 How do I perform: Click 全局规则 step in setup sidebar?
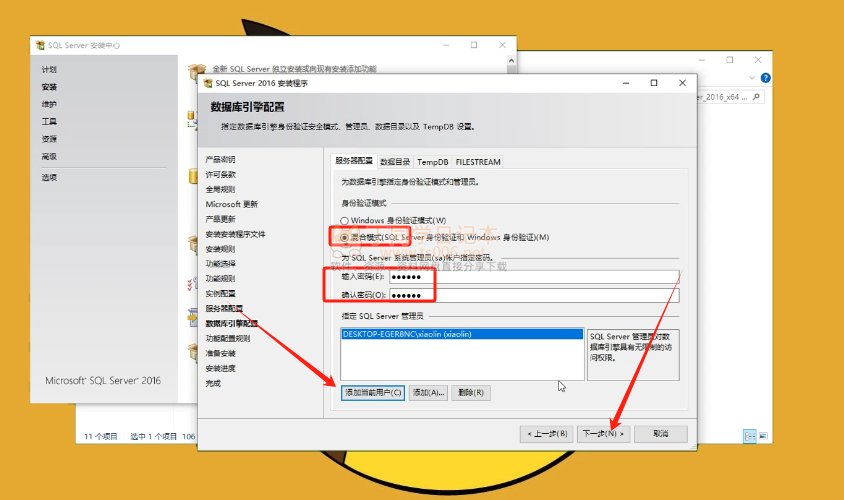pos(220,189)
